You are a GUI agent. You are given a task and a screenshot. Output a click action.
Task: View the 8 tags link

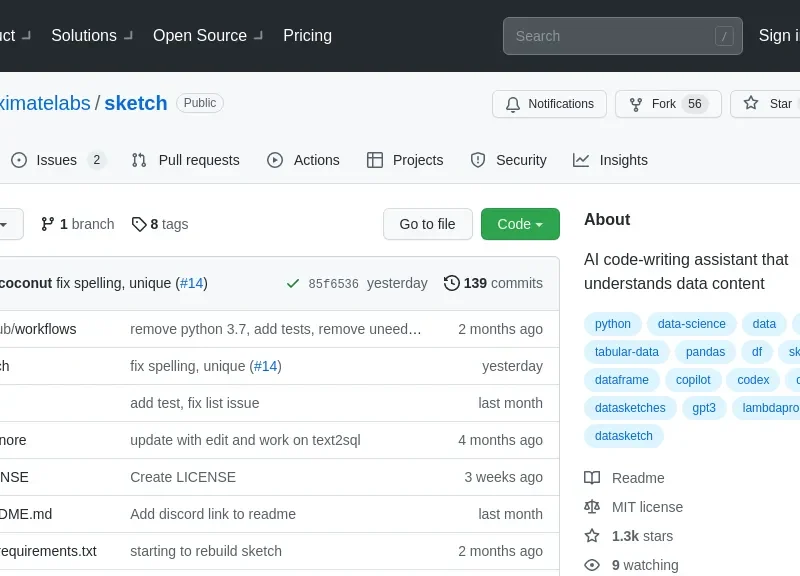point(160,224)
